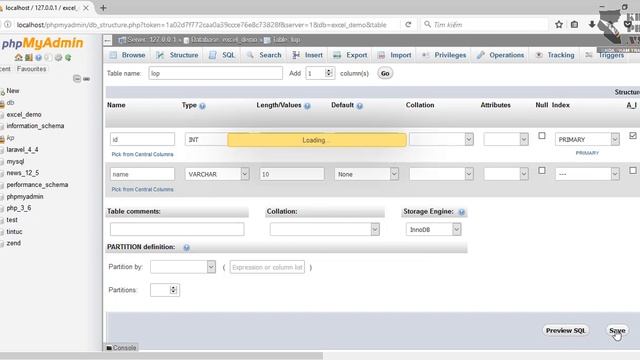
Task: Click PARTITION definition help icon
Action: pos(187,247)
